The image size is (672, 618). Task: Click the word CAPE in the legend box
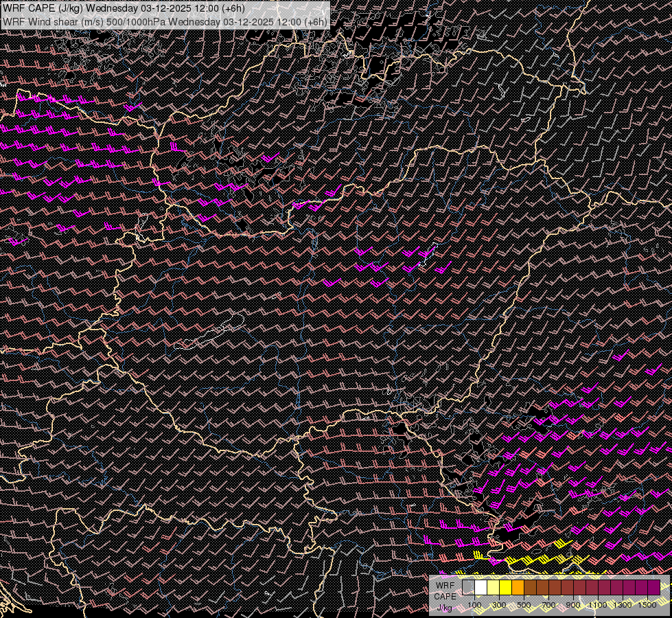[x=445, y=596]
